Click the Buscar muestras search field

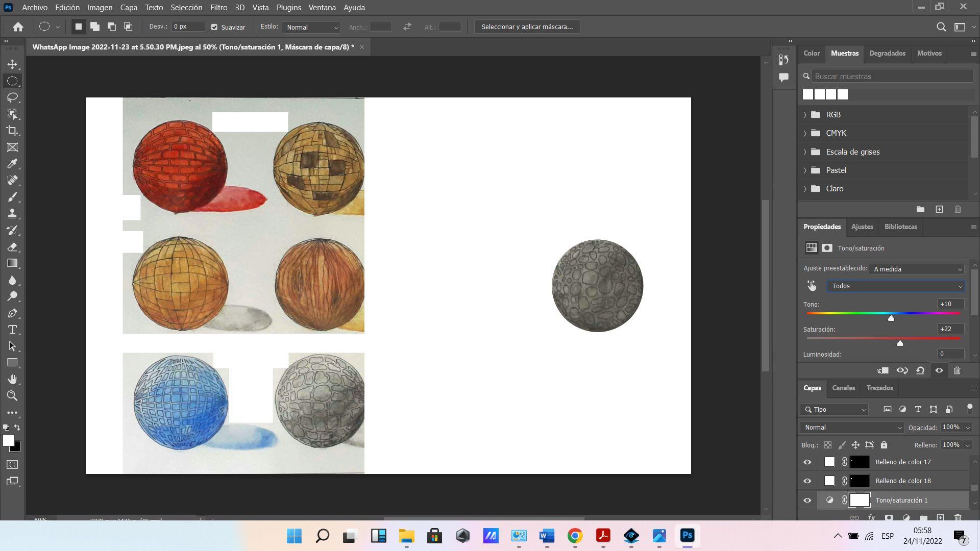click(x=891, y=77)
